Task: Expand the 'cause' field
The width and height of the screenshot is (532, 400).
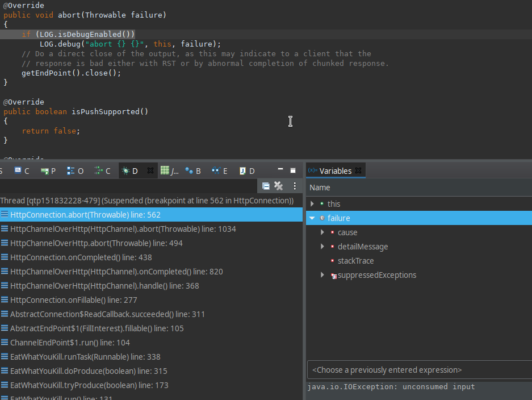Action: coord(322,232)
